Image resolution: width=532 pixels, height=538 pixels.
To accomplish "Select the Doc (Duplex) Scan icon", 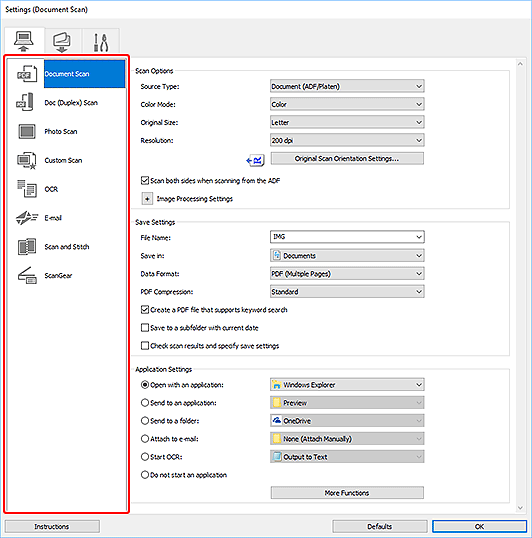I will [25, 102].
